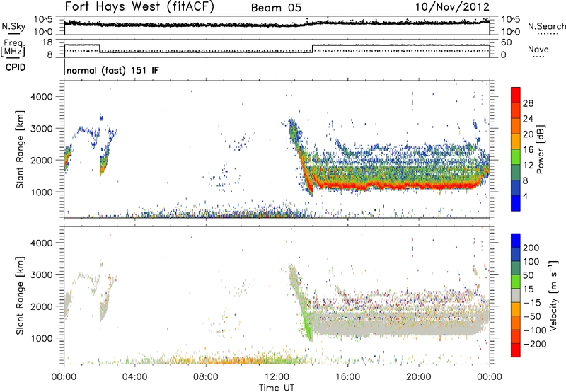The image size is (566, 392).
Task: Click the date "10/Nov/2012"
Action: click(452, 6)
